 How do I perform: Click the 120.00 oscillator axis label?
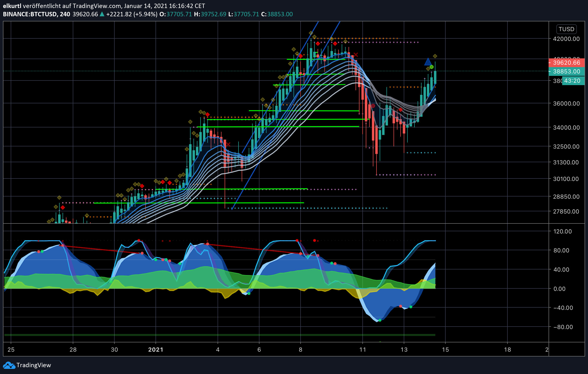pyautogui.click(x=562, y=232)
